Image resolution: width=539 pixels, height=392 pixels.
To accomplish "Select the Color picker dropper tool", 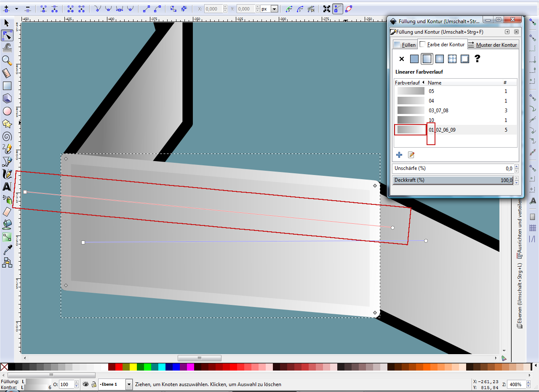I will click(7, 250).
